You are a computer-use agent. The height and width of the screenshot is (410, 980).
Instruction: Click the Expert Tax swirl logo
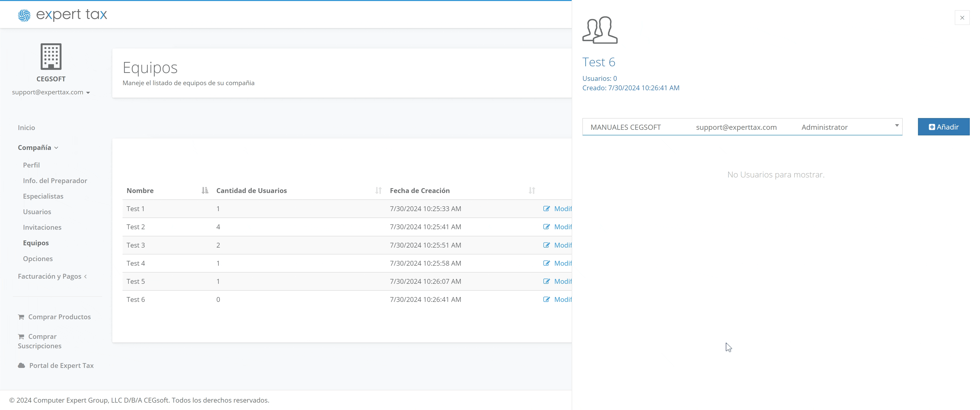pyautogui.click(x=24, y=15)
